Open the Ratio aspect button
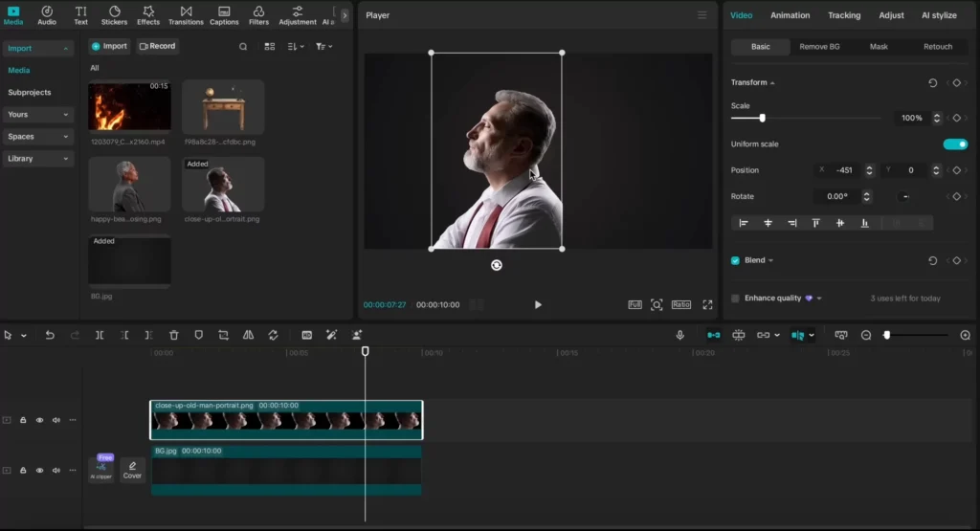Screen dimensions: 980x531 [681, 305]
